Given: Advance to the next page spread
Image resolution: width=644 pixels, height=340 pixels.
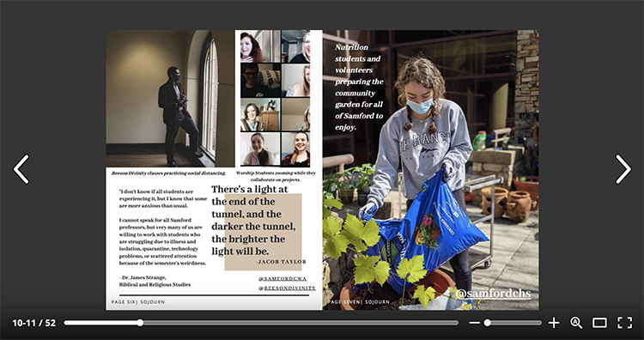Looking at the screenshot, I should point(623,169).
